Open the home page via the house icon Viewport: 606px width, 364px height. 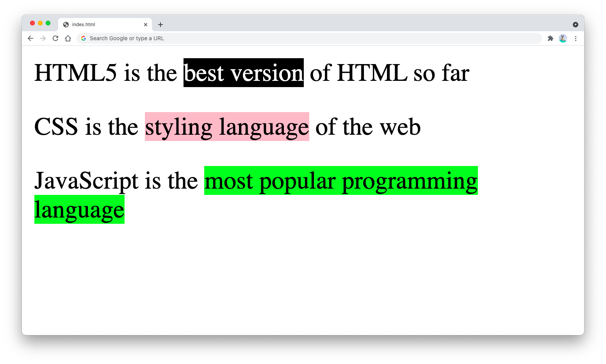point(68,38)
